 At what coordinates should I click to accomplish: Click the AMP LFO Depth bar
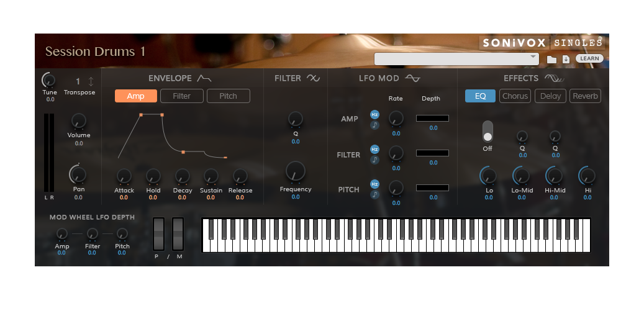[432, 118]
